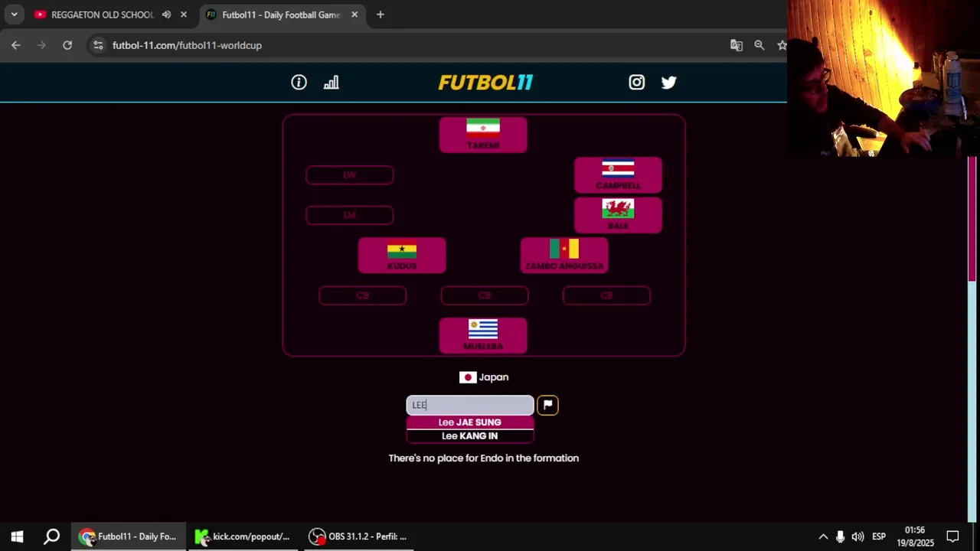
Task: Open the Futbol11 Instagram icon
Action: click(x=636, y=83)
